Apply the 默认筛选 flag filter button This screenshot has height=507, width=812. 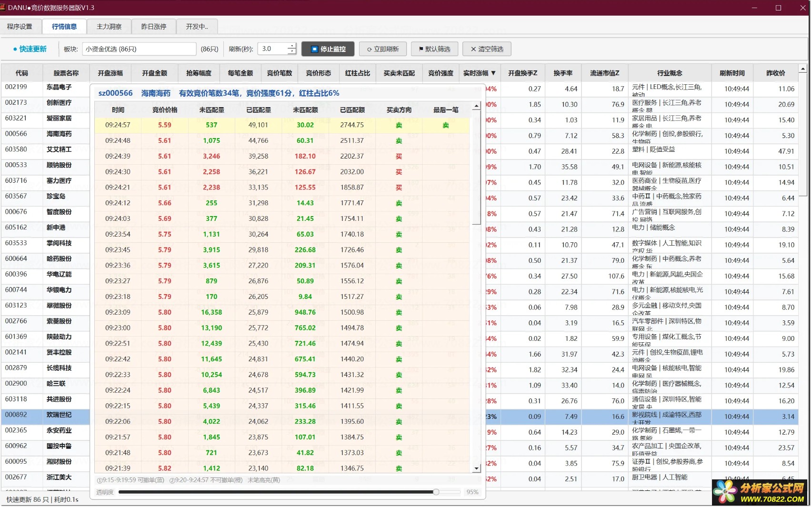tap(434, 49)
